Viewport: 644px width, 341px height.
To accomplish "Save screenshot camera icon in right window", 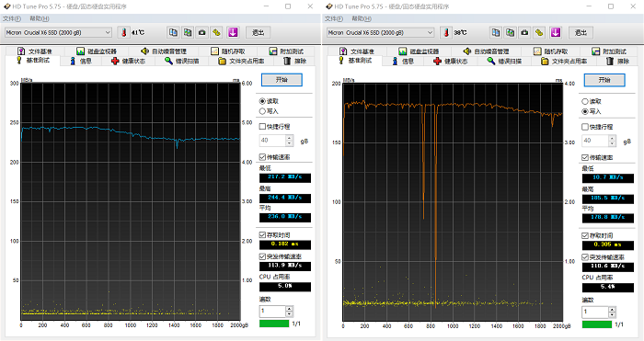I will click(525, 32).
